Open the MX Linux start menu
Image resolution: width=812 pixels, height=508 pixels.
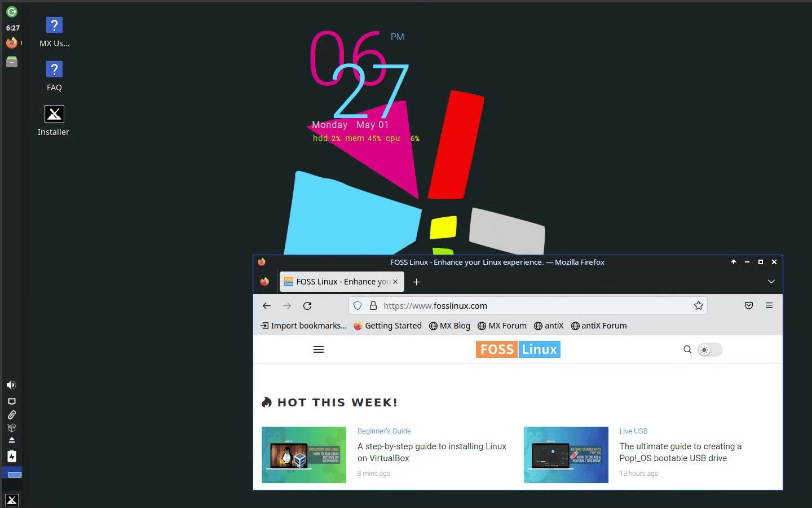pos(11,500)
